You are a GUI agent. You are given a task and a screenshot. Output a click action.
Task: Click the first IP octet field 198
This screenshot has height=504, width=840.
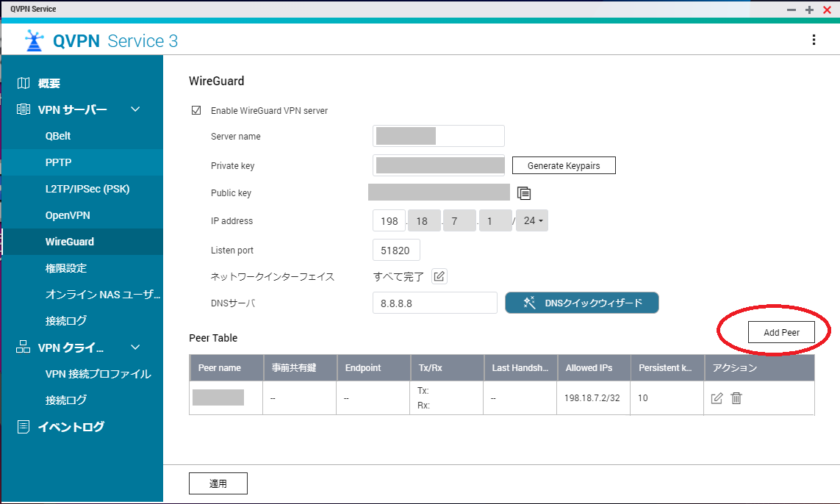pyautogui.click(x=389, y=220)
